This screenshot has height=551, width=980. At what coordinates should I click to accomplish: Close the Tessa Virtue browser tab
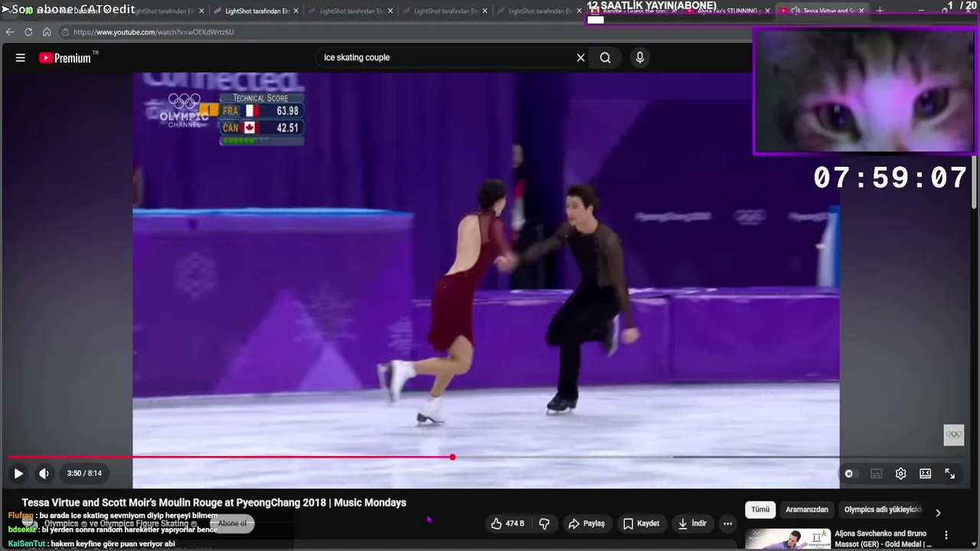coord(861,11)
